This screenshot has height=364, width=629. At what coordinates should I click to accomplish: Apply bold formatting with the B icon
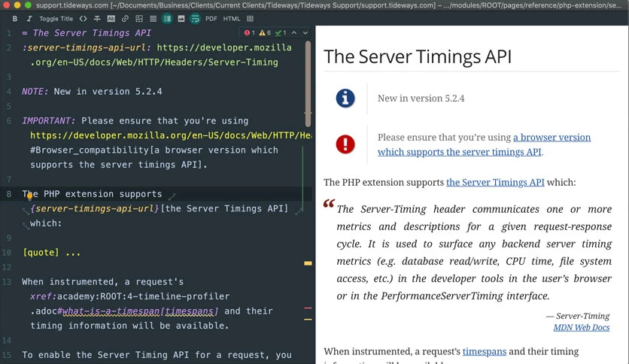15,19
